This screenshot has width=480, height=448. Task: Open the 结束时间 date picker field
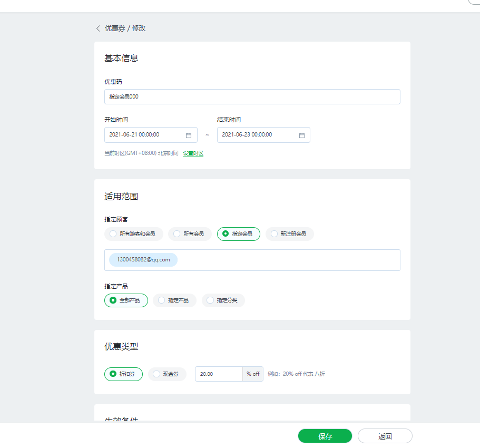click(x=258, y=135)
